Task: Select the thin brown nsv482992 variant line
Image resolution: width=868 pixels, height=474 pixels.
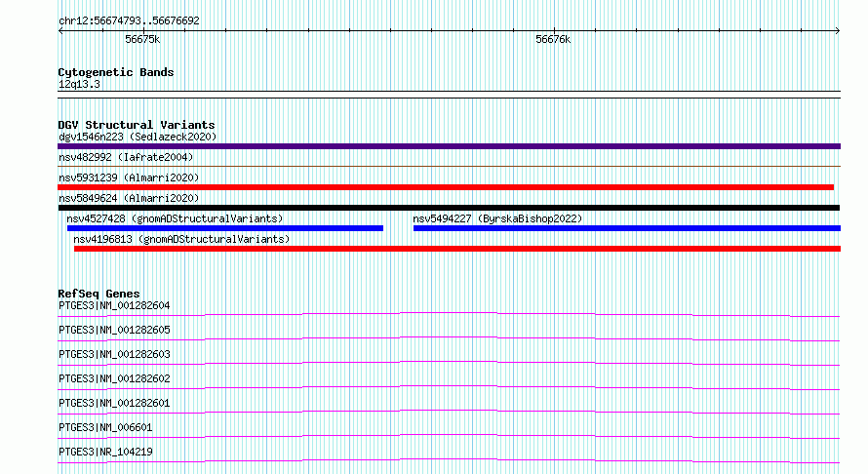Action: pos(449,166)
